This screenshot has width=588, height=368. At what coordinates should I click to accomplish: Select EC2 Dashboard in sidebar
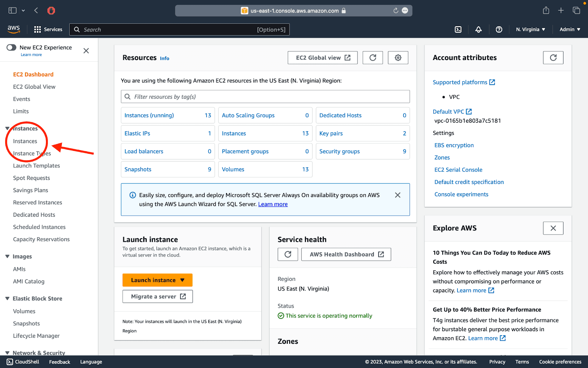33,74
